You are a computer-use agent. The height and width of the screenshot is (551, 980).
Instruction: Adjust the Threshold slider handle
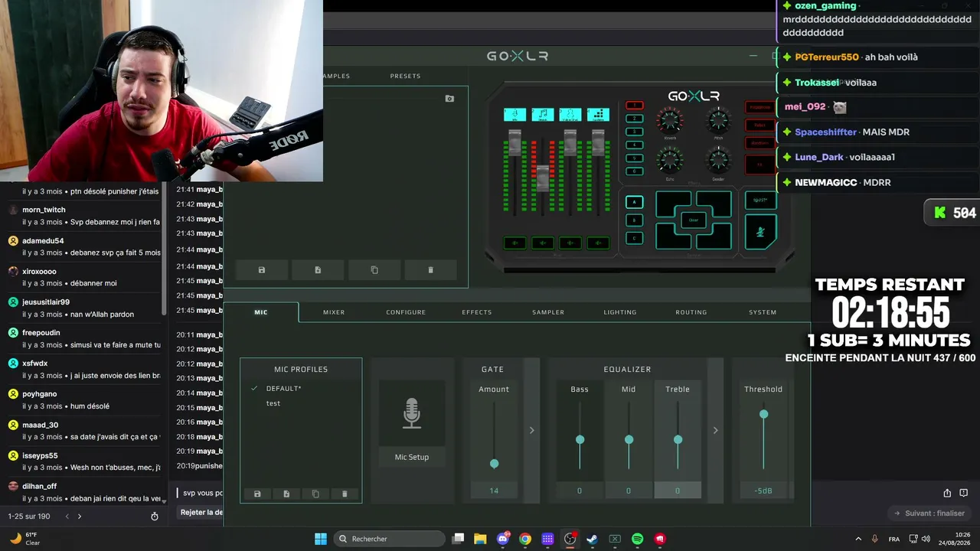tap(763, 414)
